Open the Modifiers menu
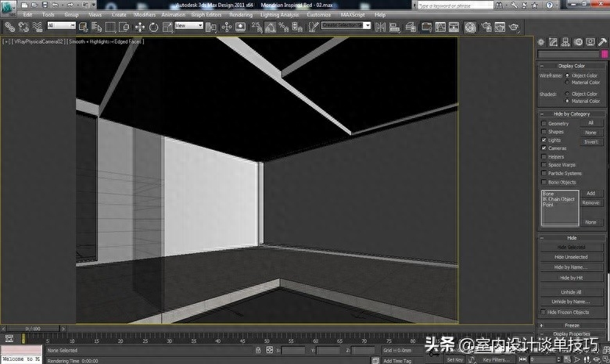This screenshot has width=610, height=364. pyautogui.click(x=145, y=15)
